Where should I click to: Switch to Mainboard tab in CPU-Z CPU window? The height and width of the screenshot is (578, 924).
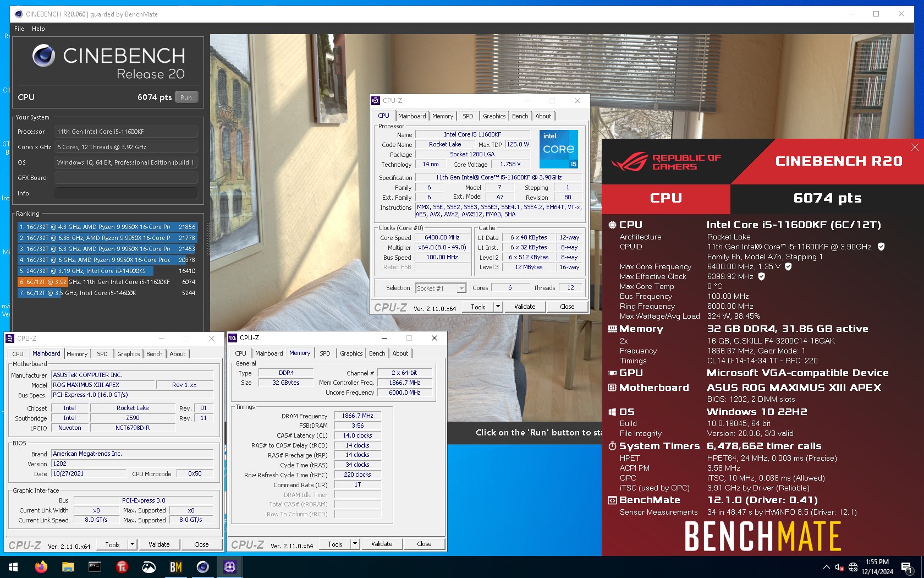[x=412, y=116]
